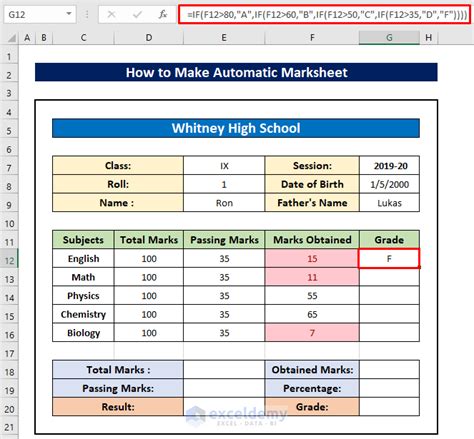Click the Date of Birth value 1/5/2000
The width and height of the screenshot is (474, 439).
coord(389,184)
